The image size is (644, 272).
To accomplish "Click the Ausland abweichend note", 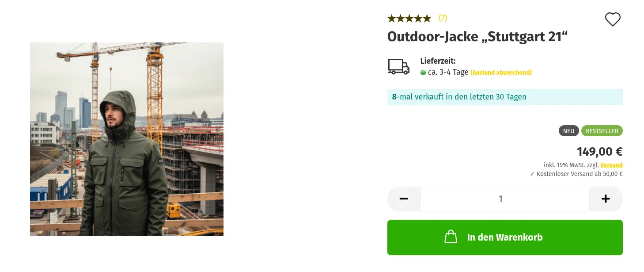I will [x=501, y=73].
